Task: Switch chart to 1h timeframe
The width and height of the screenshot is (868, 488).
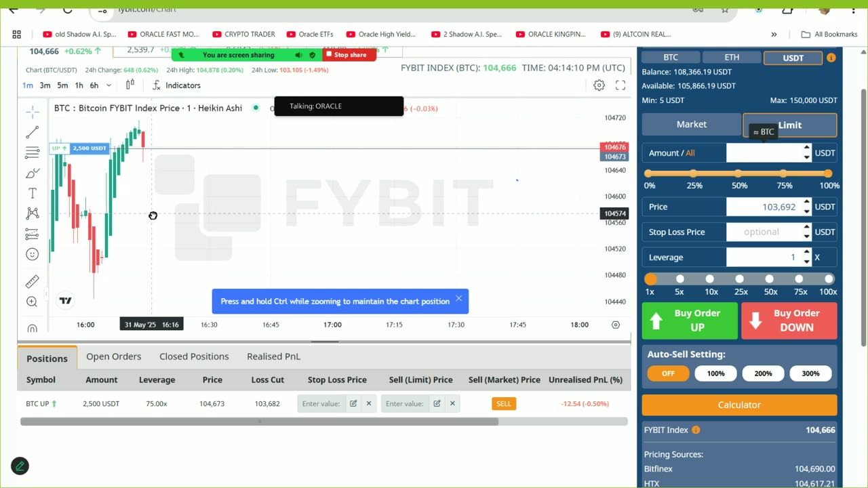Action: pos(79,85)
